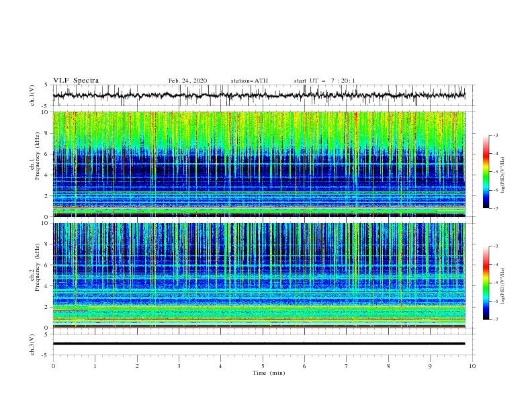Screen dimensions: 532x411
Task: Click the ch.1 voltage waveform trace
Action: coord(259,95)
